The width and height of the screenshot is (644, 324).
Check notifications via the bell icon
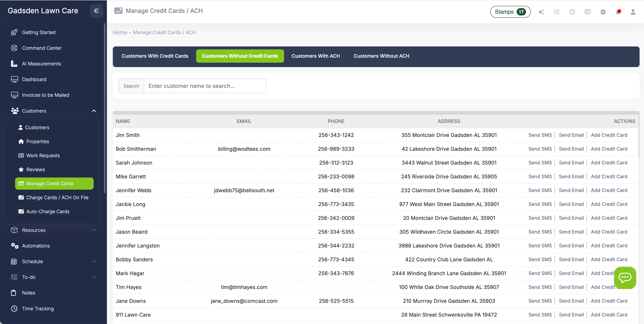(618, 11)
